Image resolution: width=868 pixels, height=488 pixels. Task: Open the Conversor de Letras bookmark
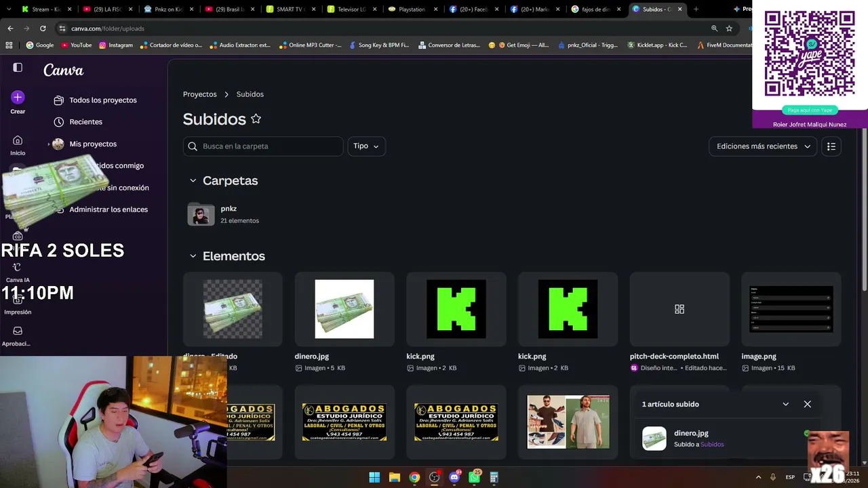[x=449, y=45]
